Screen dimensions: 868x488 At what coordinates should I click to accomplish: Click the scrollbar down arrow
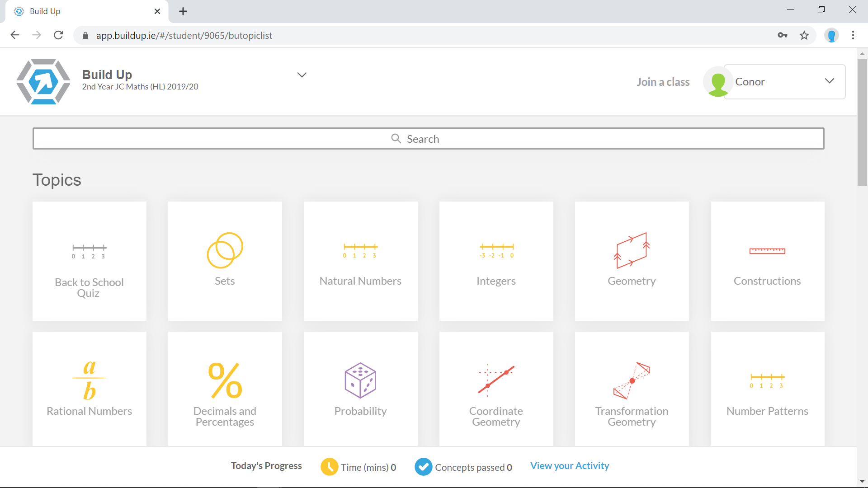(x=862, y=481)
